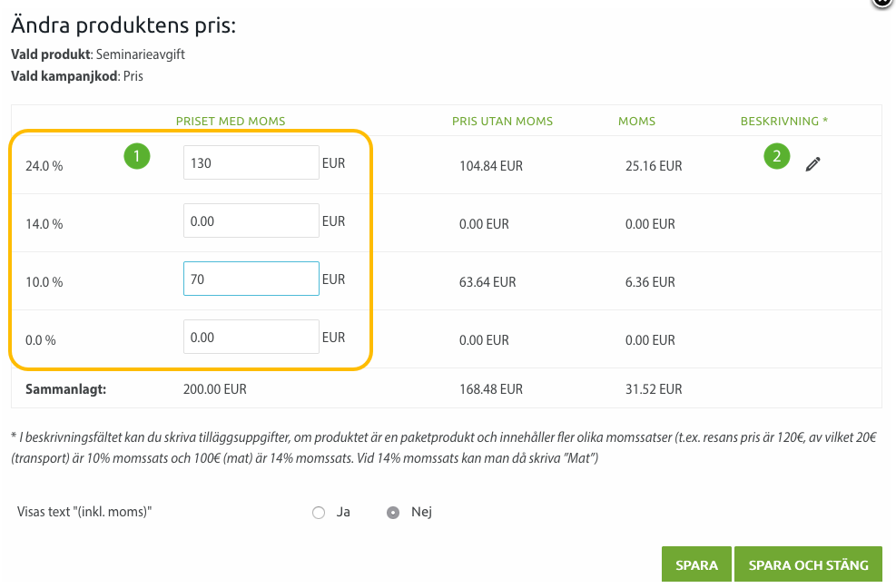Click the total VAT value 31.52 EUR

click(x=654, y=389)
